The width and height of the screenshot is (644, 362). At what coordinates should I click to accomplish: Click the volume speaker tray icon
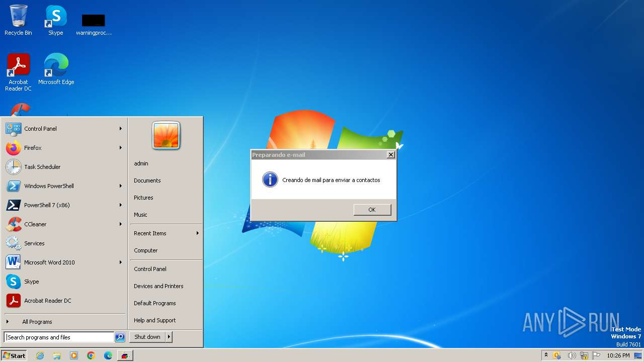tap(571, 355)
